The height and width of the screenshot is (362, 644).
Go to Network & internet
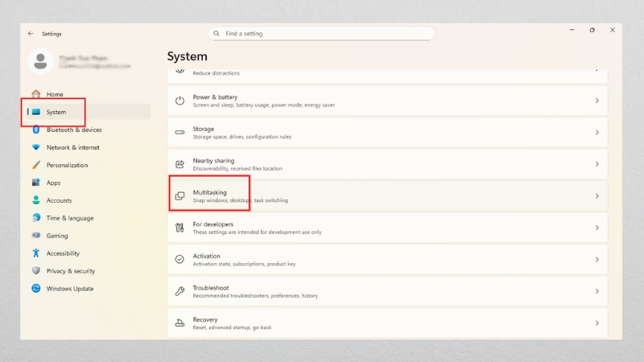pyautogui.click(x=72, y=147)
